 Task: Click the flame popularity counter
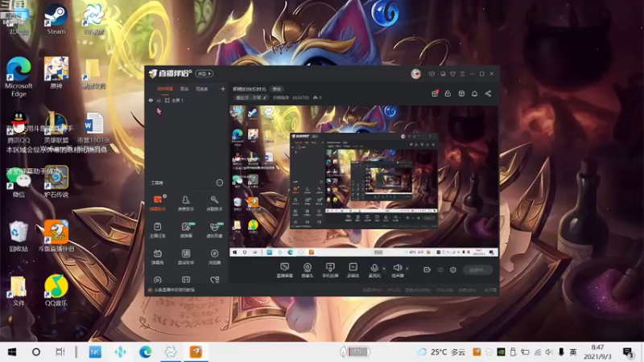coord(317,97)
